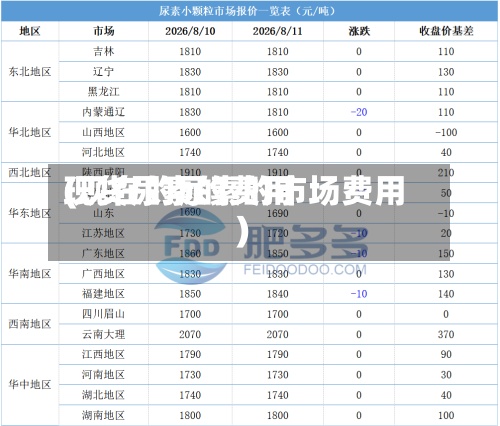
Task: Select the 四川眉山 market cell
Action: pos(104,314)
